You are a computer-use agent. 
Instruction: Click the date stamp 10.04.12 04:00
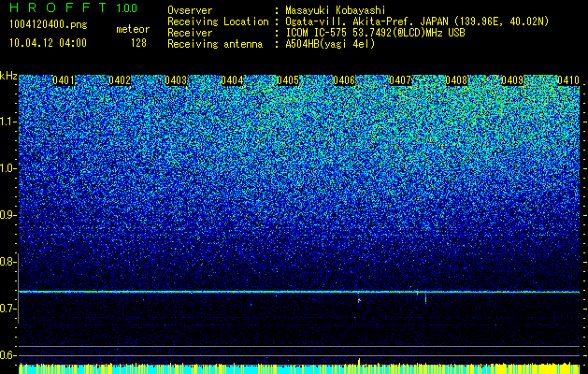(x=48, y=43)
